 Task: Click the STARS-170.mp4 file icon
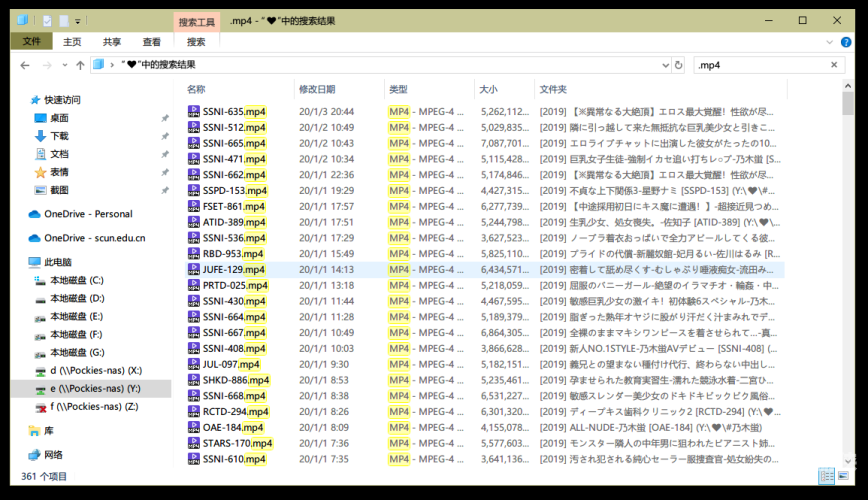click(194, 443)
